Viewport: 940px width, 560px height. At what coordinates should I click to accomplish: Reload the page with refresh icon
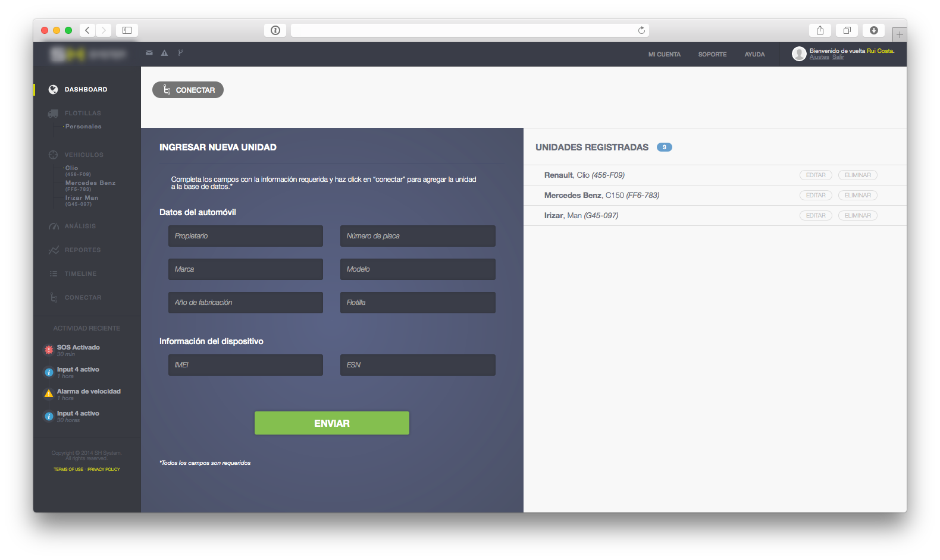641,30
